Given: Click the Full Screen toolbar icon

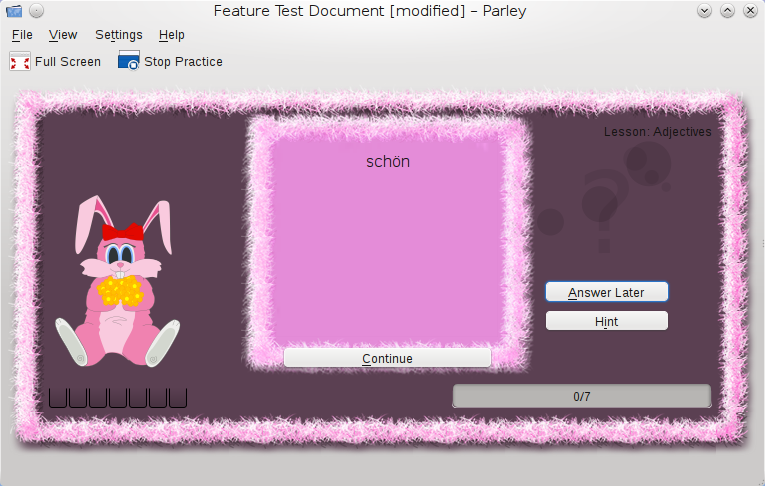Looking at the screenshot, I should pos(20,61).
